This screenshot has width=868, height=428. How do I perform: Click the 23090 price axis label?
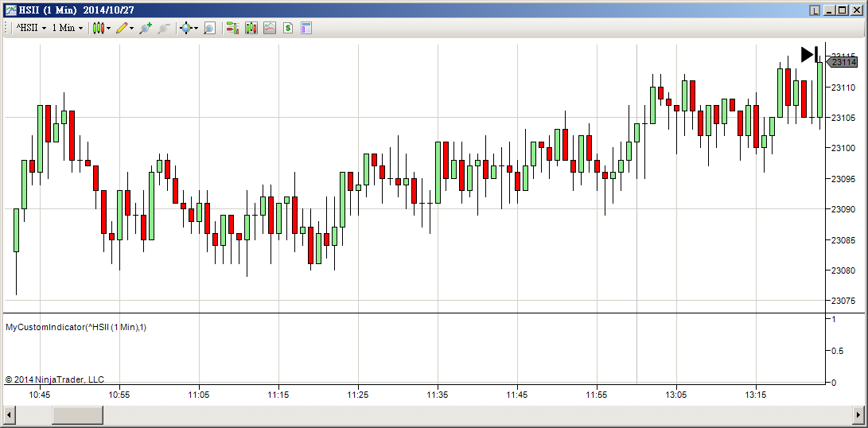click(843, 209)
